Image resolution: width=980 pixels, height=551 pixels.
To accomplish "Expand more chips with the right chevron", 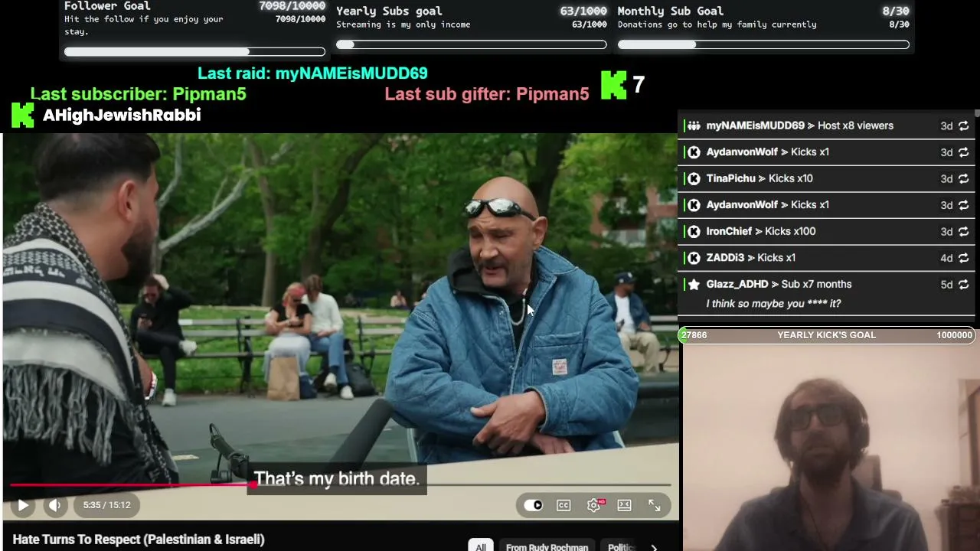I will coord(654,547).
